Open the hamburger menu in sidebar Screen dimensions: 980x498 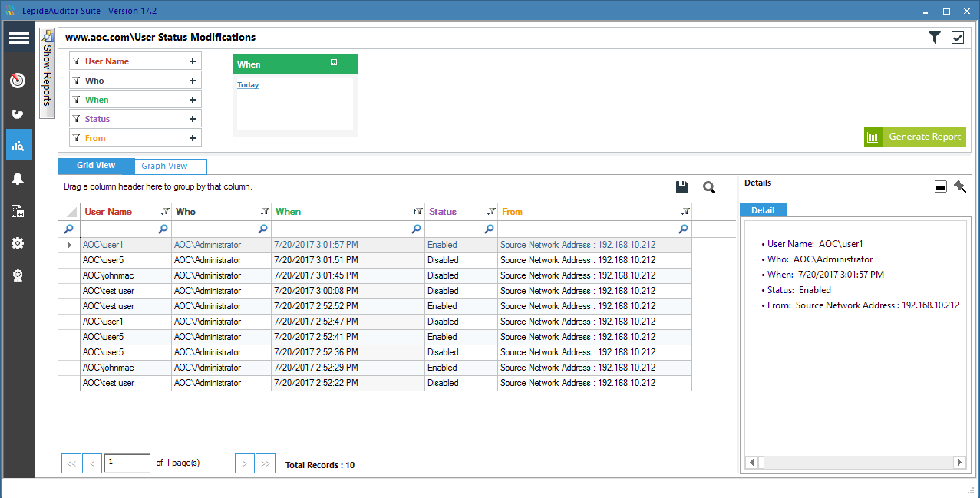pyautogui.click(x=19, y=38)
